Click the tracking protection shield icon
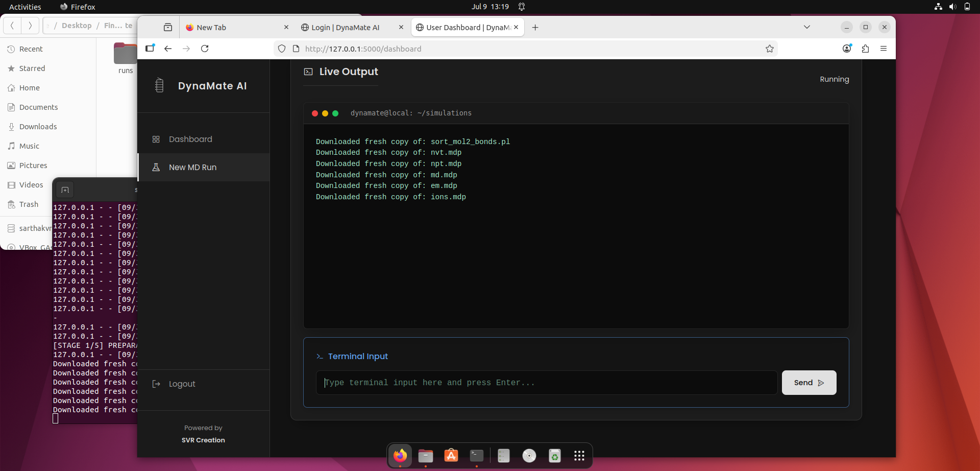The height and width of the screenshot is (471, 980). (282, 49)
